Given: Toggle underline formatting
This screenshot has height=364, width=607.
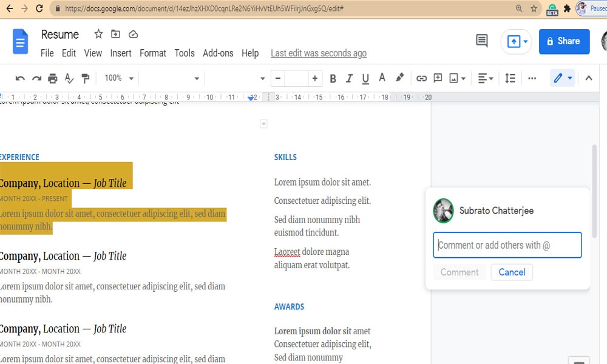Looking at the screenshot, I should [x=365, y=78].
